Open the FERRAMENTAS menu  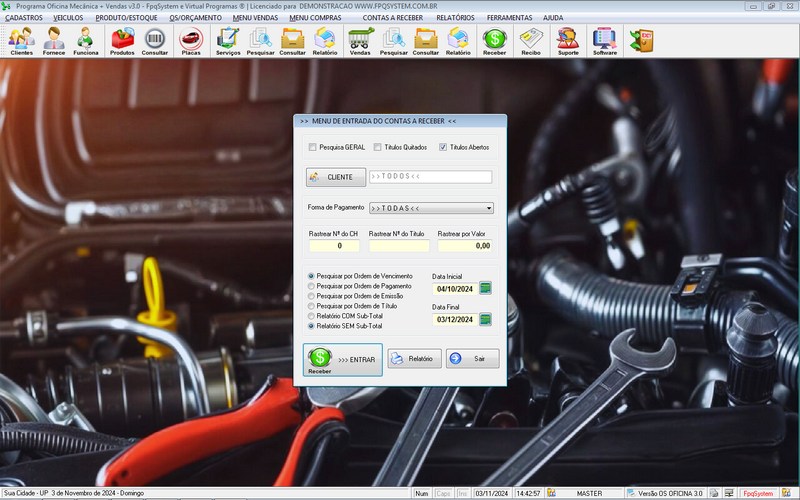(x=509, y=18)
